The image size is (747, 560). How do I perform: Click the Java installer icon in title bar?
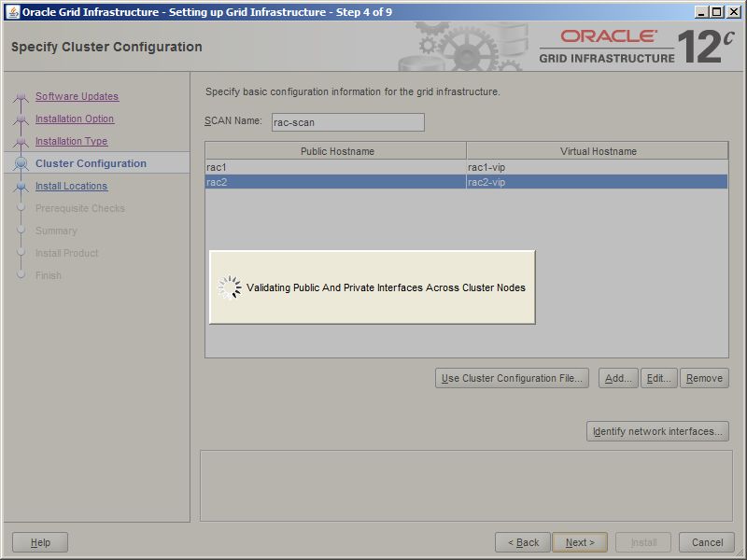tap(12, 12)
